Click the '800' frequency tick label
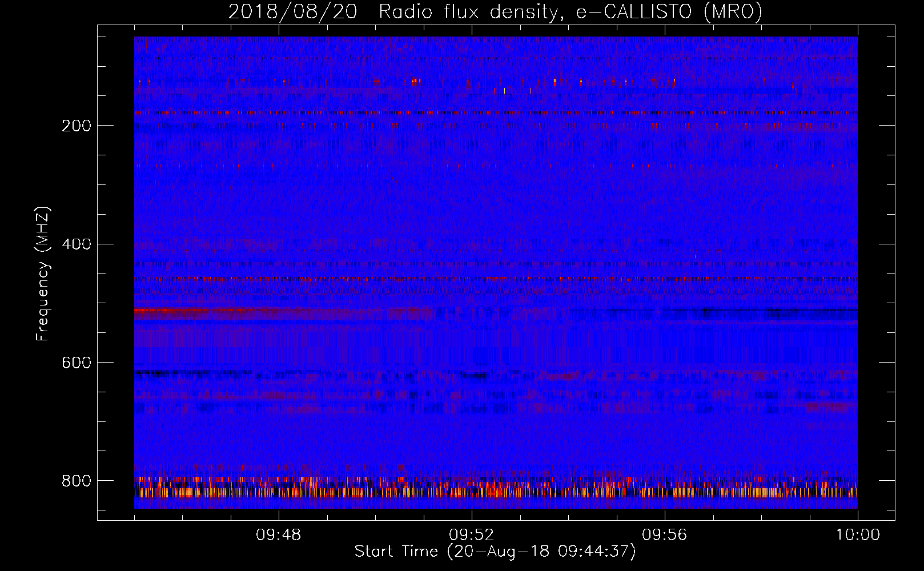The image size is (924, 571). pyautogui.click(x=77, y=481)
